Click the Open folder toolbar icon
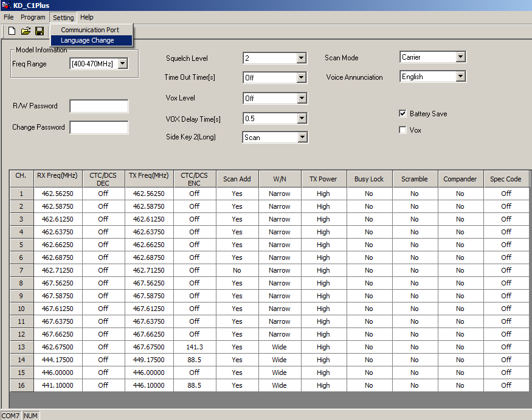Screen dimensions: 532x420 coord(26,31)
